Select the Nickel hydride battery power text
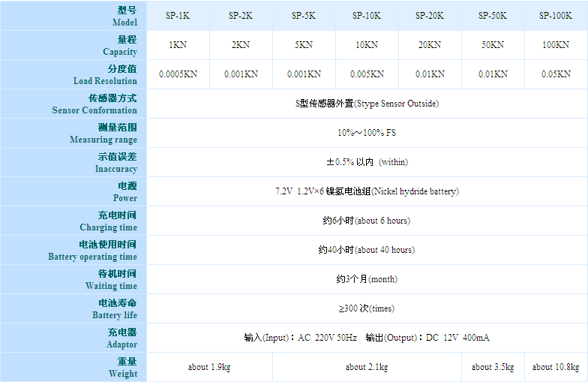Viewport: 588px width, 382px height. point(367,191)
